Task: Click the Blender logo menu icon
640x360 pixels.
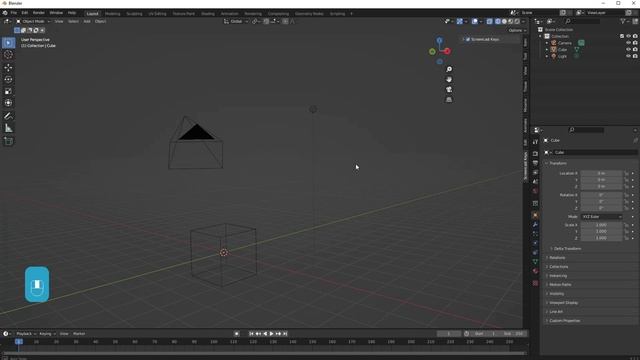Action: tap(5, 13)
